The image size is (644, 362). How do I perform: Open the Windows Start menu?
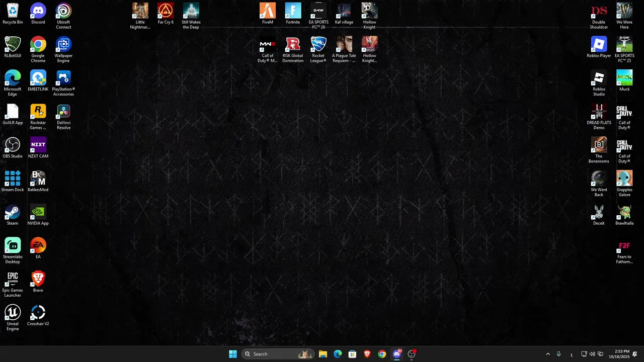(x=233, y=354)
